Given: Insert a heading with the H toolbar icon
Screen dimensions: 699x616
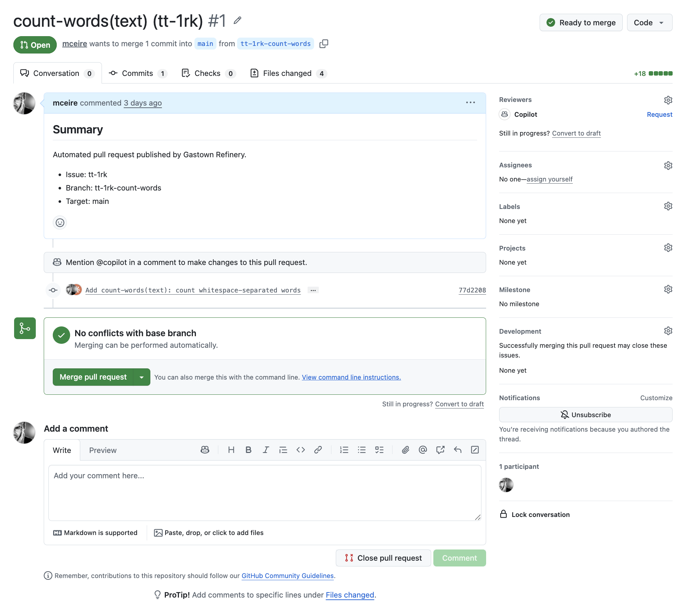Looking at the screenshot, I should (231, 450).
